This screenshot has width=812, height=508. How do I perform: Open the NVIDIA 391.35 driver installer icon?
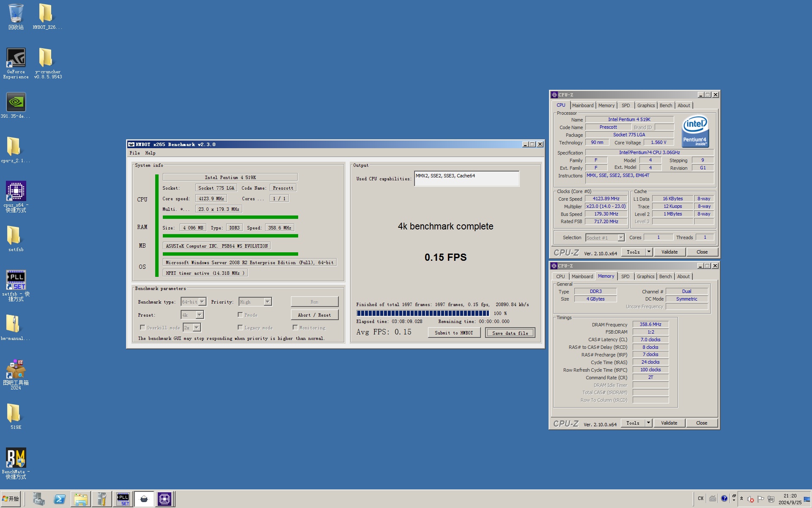pos(16,105)
